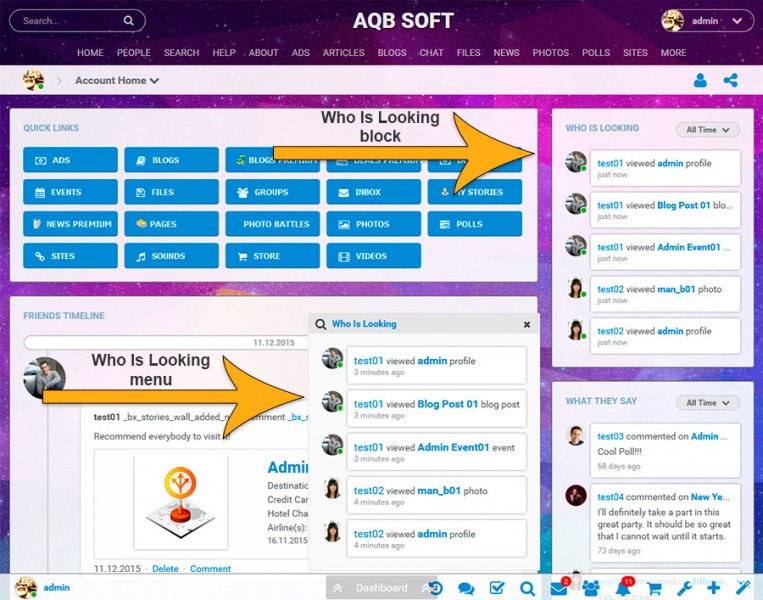The width and height of the screenshot is (763, 600).
Task: Open test03 link in What They Say block
Action: [610, 436]
